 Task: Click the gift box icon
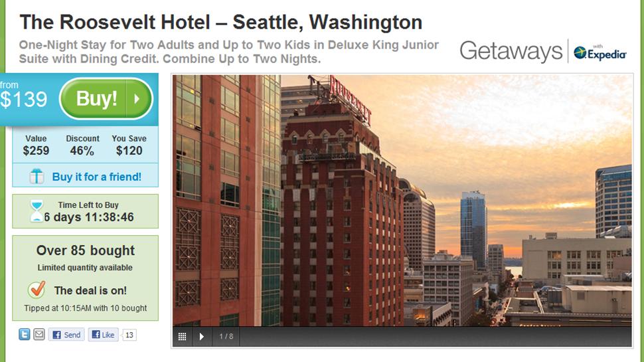click(x=37, y=176)
